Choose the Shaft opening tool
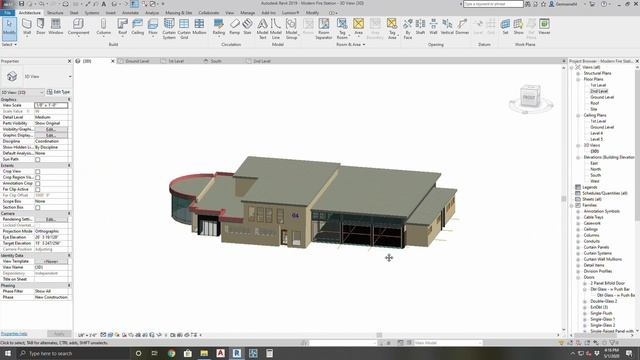Screen dimensions: 640x360 click(420, 27)
